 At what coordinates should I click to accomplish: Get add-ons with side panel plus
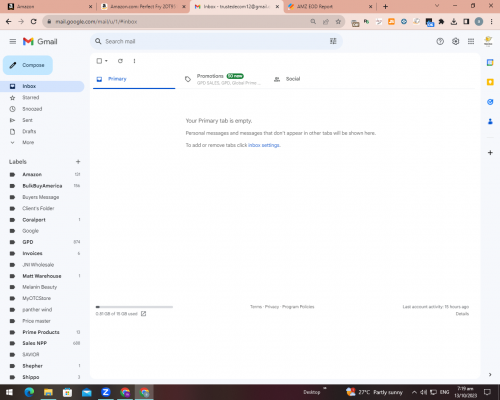490,153
